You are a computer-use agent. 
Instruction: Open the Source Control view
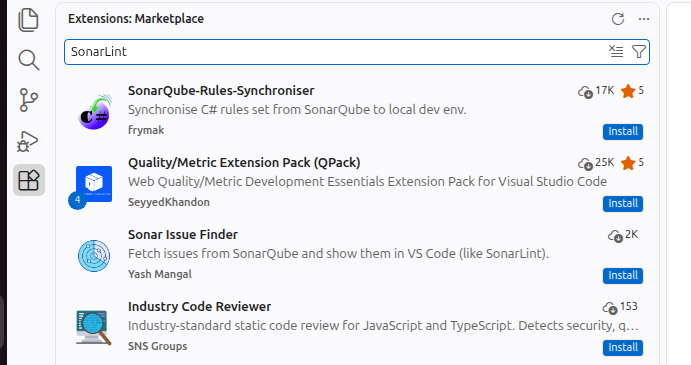tap(29, 100)
